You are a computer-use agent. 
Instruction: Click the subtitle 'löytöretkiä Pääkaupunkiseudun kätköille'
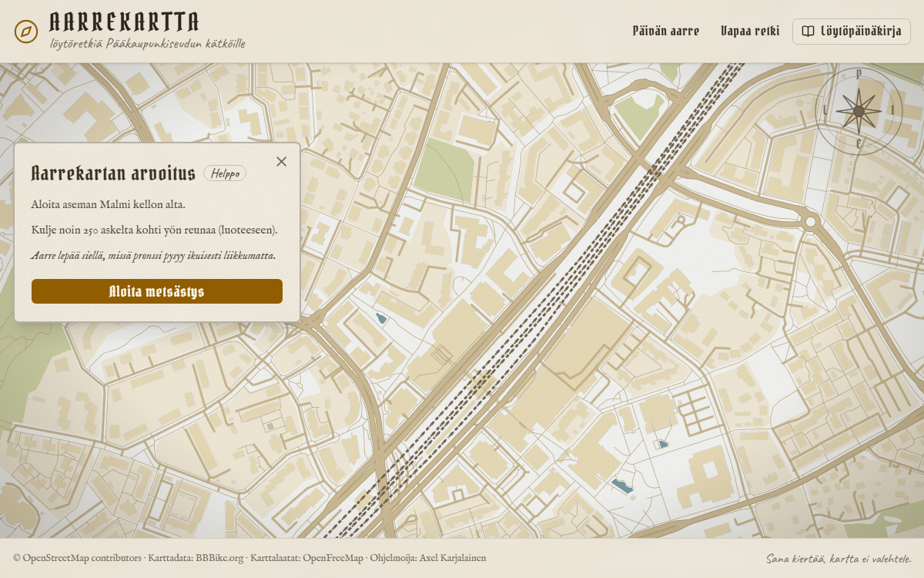click(148, 44)
